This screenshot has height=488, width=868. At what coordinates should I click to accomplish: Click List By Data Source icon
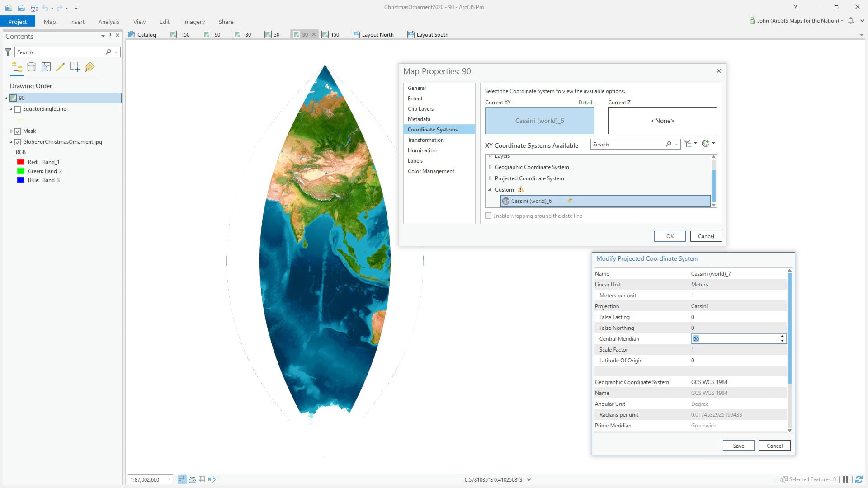point(32,67)
